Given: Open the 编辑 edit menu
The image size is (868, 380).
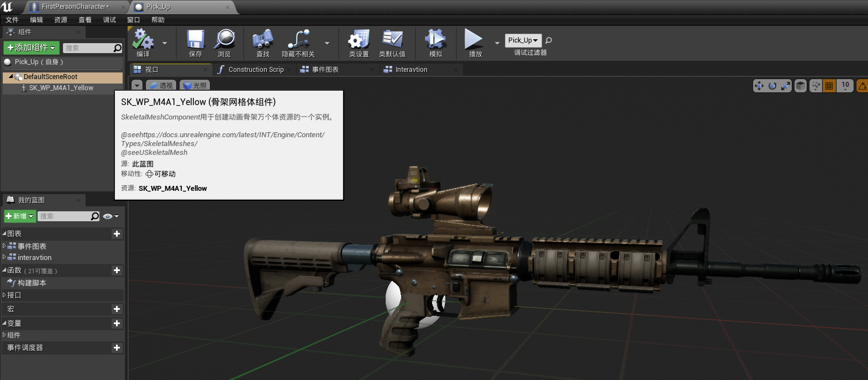Looking at the screenshot, I should click(x=36, y=20).
